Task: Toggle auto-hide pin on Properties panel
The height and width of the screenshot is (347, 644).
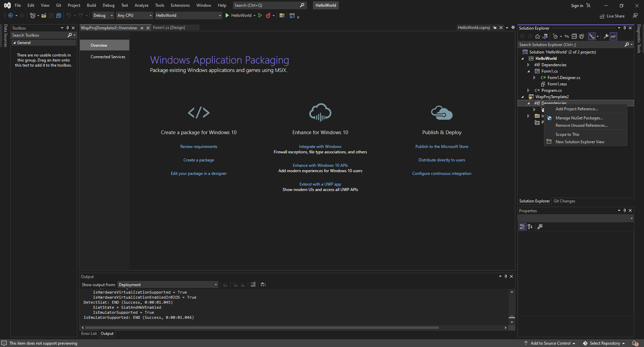Action: 625,210
